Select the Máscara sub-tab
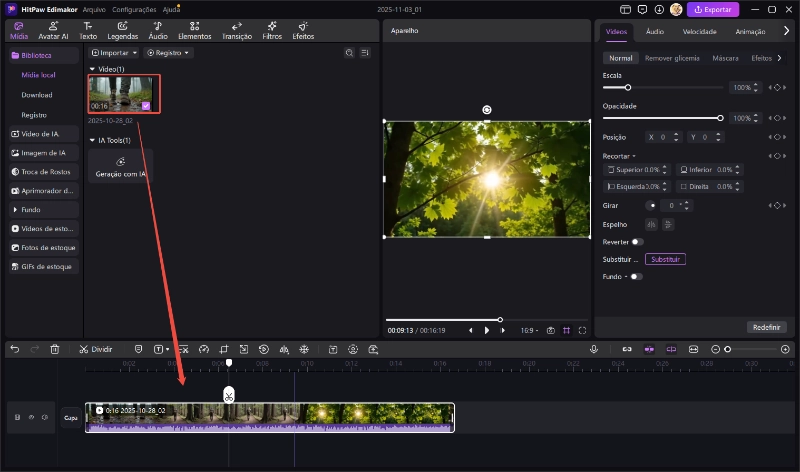Screen dimensions: 800x472 (x=725, y=58)
